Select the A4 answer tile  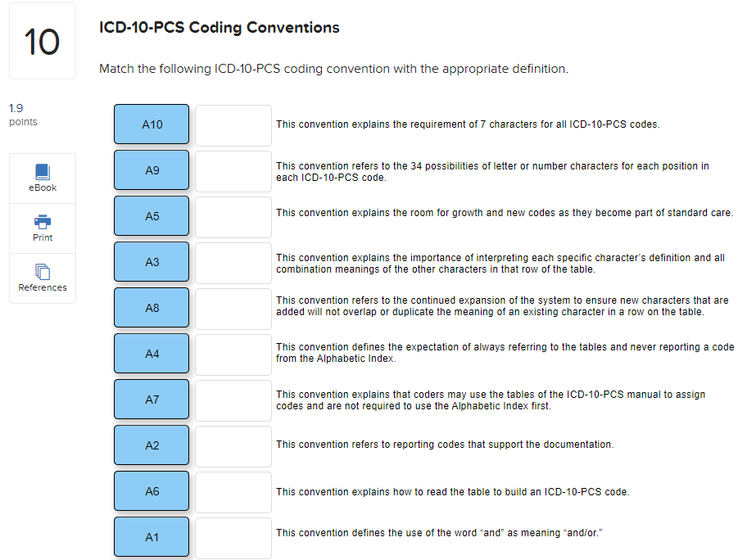pos(151,353)
